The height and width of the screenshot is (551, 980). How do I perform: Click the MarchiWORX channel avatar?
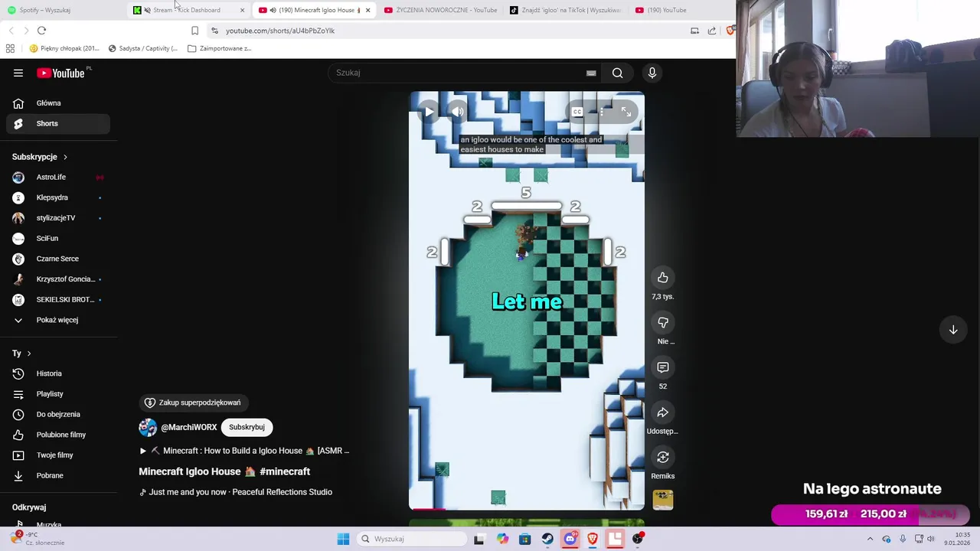tap(148, 427)
